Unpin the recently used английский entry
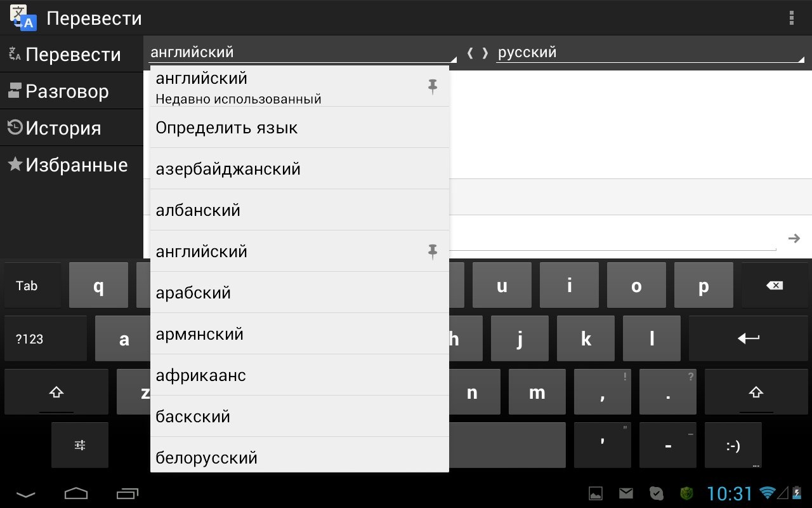Viewport: 812px width, 508px height. point(433,86)
